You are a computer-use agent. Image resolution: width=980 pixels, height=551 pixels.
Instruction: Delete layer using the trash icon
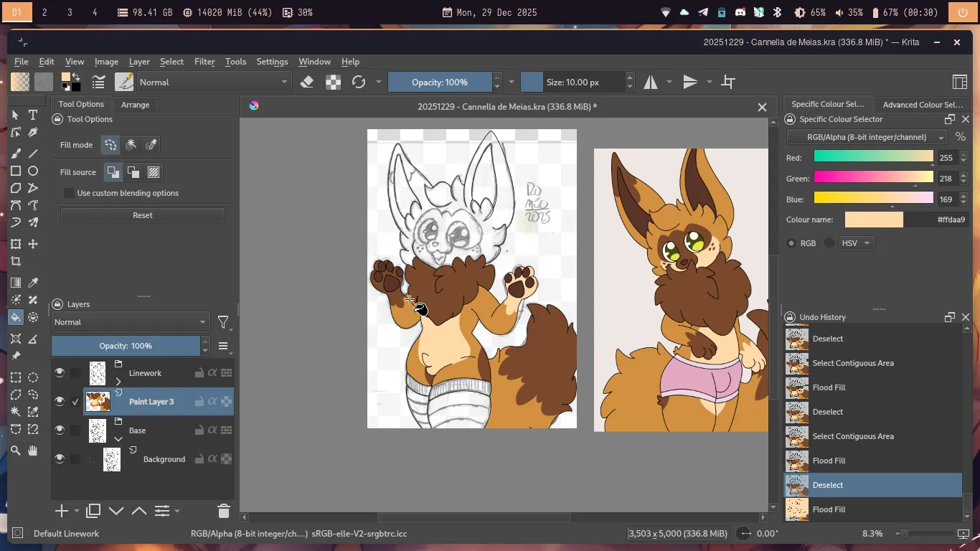click(223, 511)
